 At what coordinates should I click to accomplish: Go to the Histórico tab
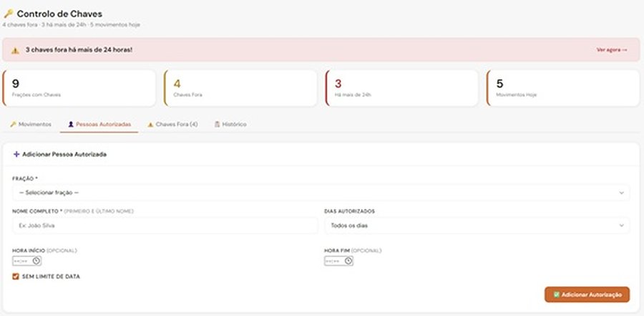(x=230, y=124)
